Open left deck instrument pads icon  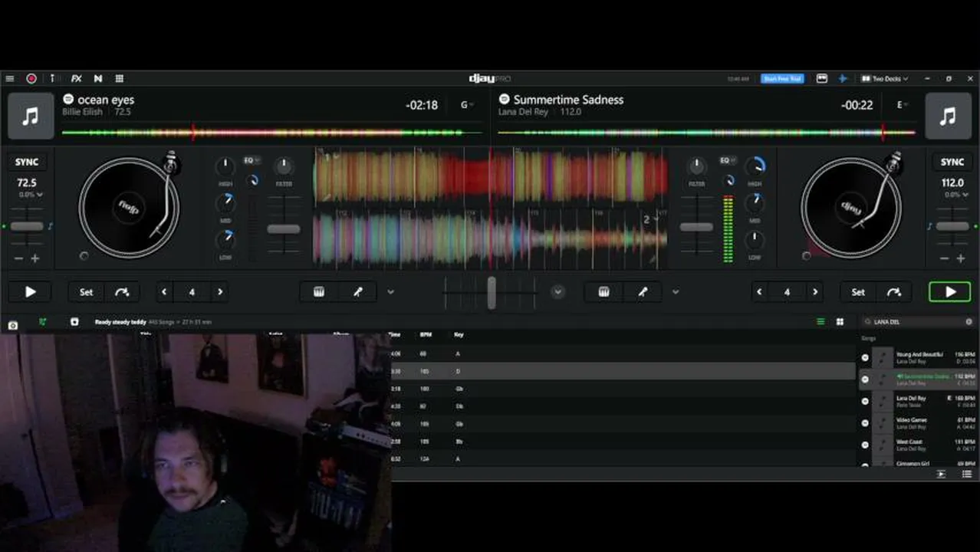[x=319, y=292]
